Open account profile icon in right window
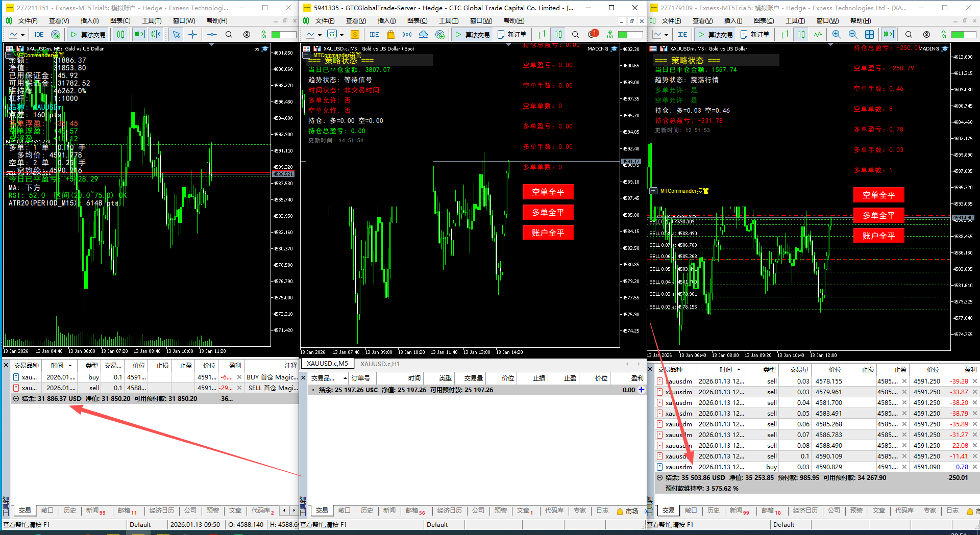 [x=926, y=35]
